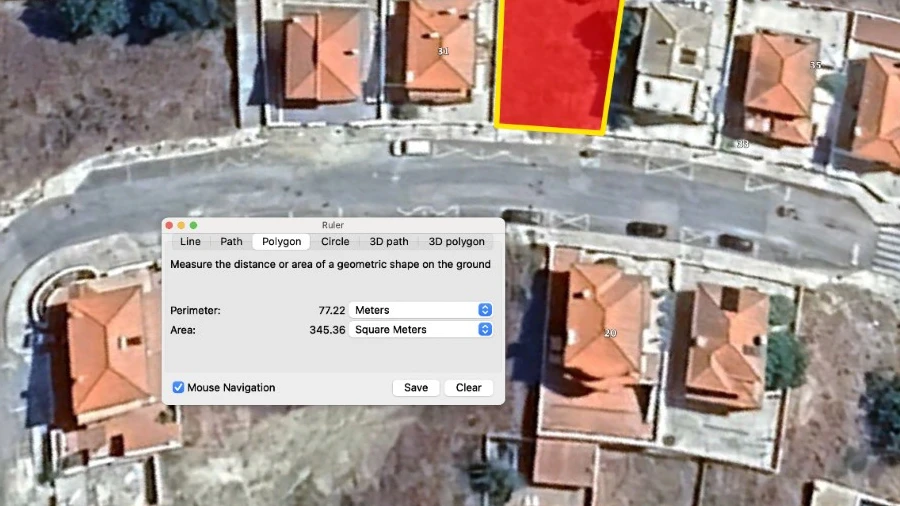
Task: Click the Clear button
Action: point(468,387)
